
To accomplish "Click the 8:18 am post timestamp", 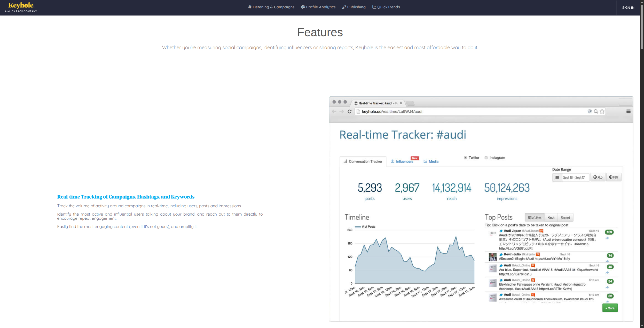I will coord(594,280).
